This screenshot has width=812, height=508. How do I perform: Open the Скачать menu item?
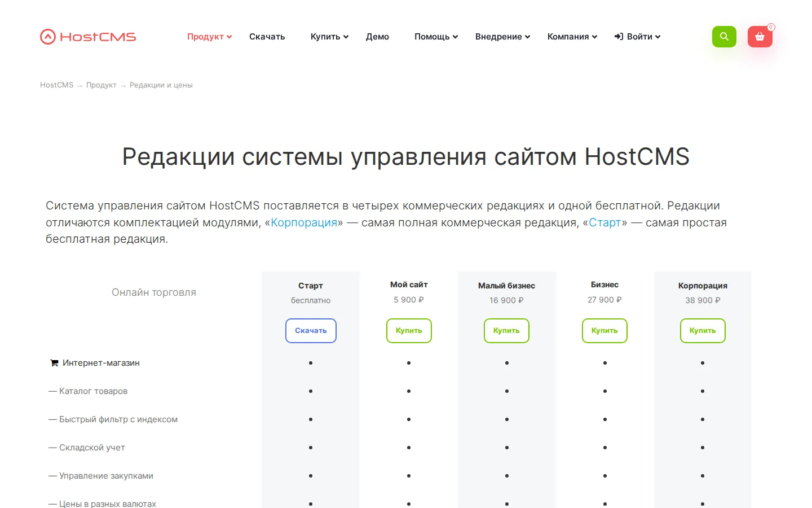click(x=267, y=37)
